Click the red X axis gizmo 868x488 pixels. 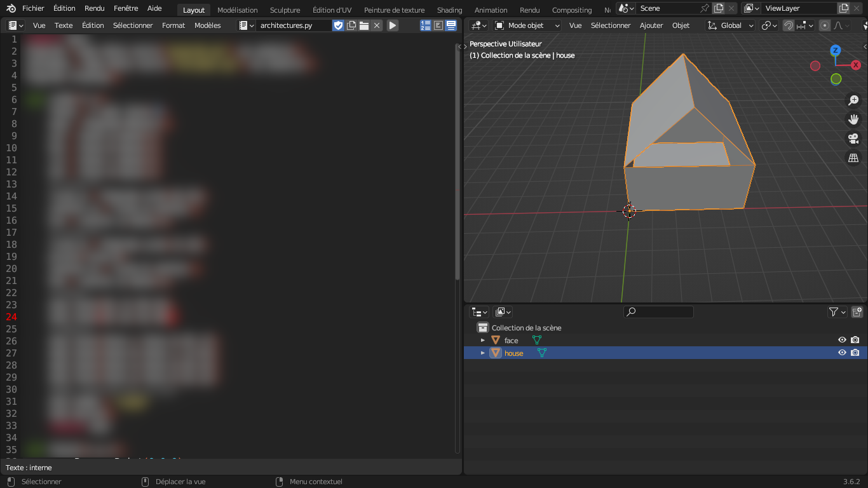click(x=856, y=65)
